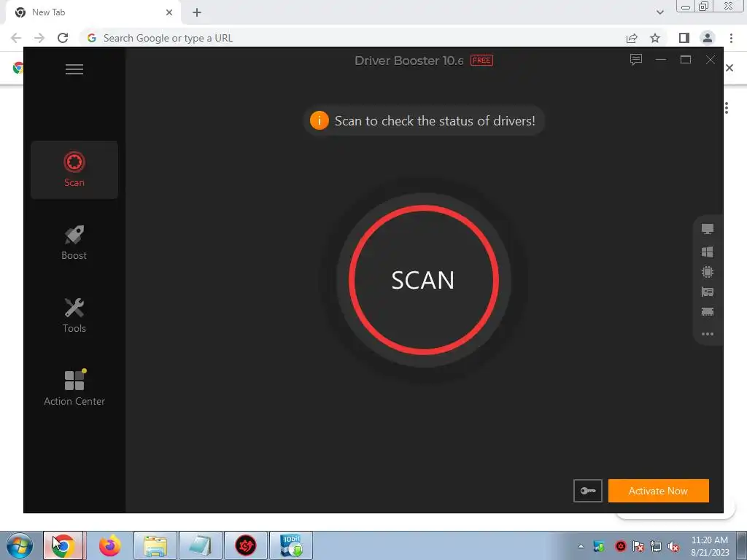This screenshot has width=747, height=560.
Task: Expand Chrome tab search chevron
Action: (659, 12)
